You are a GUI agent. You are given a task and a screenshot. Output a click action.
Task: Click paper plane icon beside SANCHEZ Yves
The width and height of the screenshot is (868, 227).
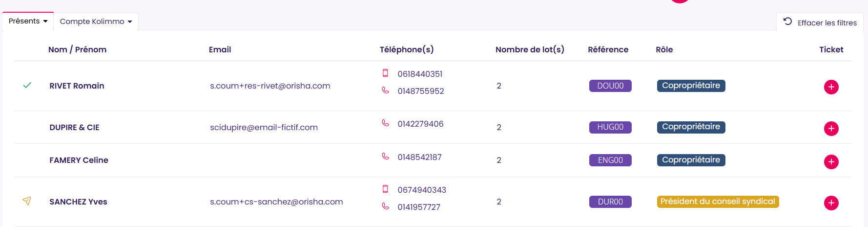pyautogui.click(x=27, y=201)
